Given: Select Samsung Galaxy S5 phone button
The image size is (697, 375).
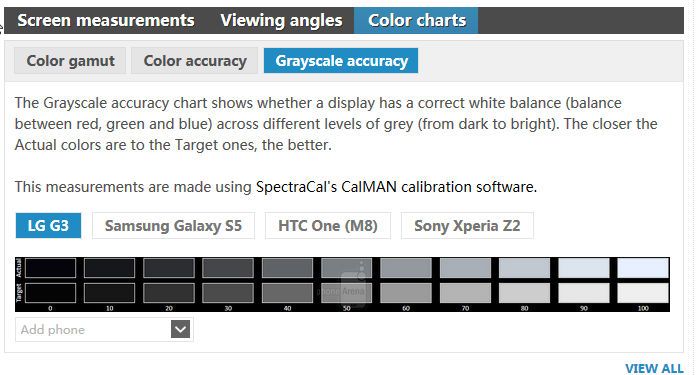Looking at the screenshot, I should click(x=173, y=226).
